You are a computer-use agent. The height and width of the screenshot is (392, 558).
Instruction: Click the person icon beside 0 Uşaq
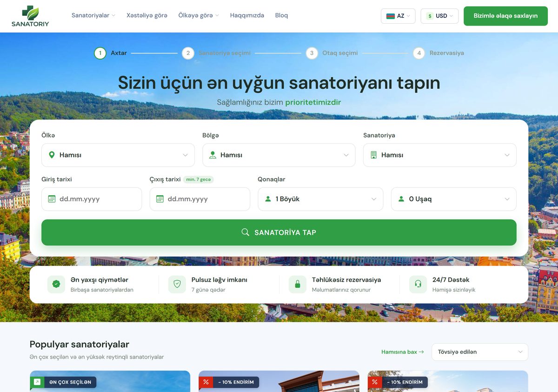click(x=401, y=199)
